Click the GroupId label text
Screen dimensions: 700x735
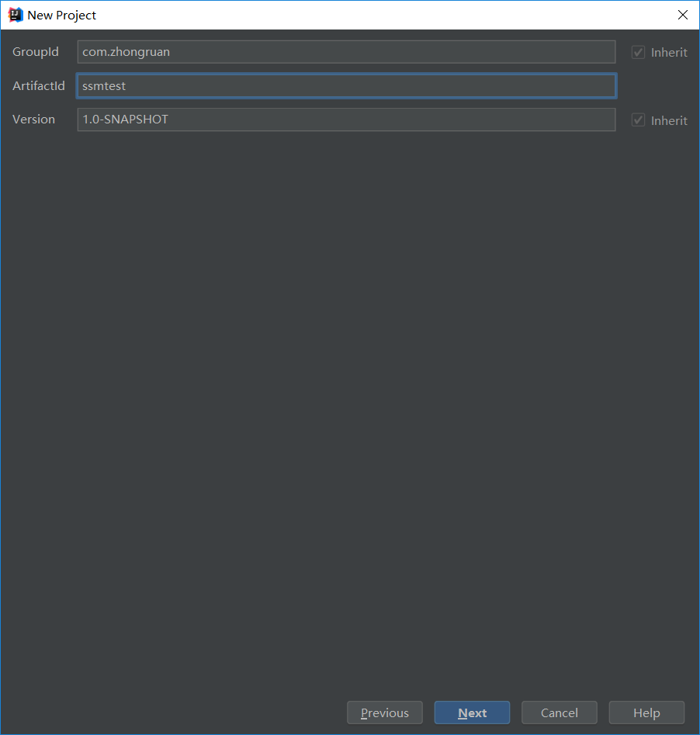(36, 51)
